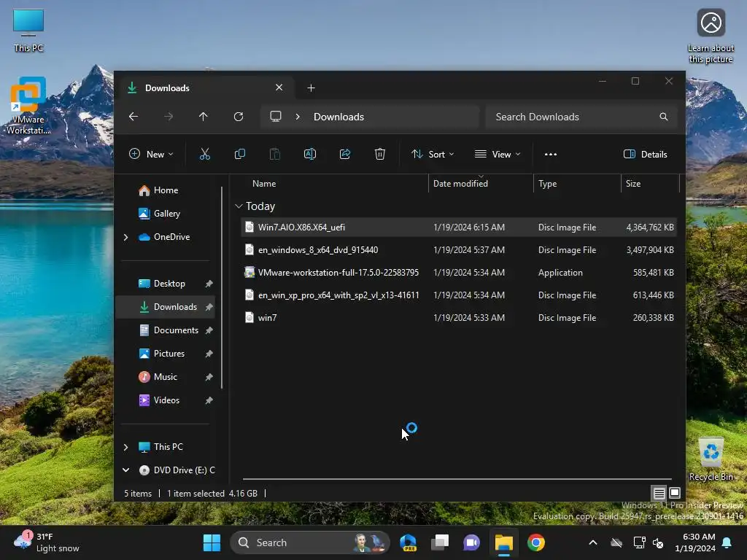Expand the OneDrive tree node
The width and height of the screenshot is (747, 560).
(x=125, y=237)
